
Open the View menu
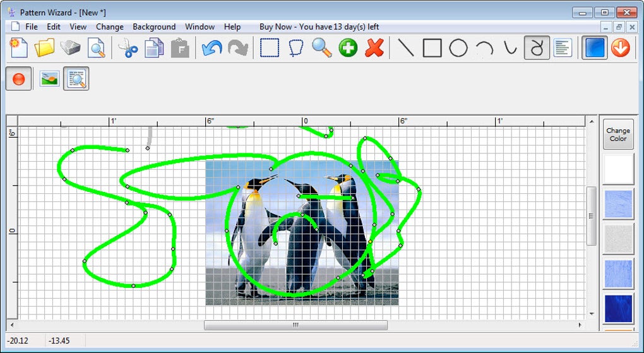78,27
